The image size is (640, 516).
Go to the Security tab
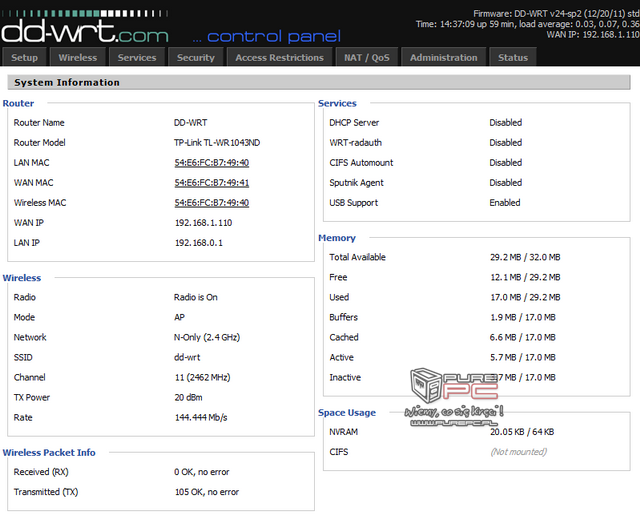(x=196, y=57)
